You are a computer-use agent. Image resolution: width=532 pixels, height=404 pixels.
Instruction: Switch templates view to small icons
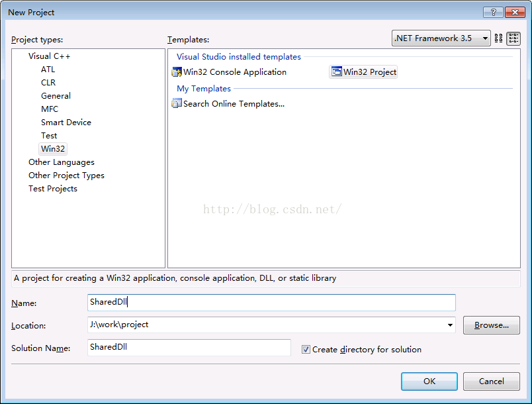513,38
